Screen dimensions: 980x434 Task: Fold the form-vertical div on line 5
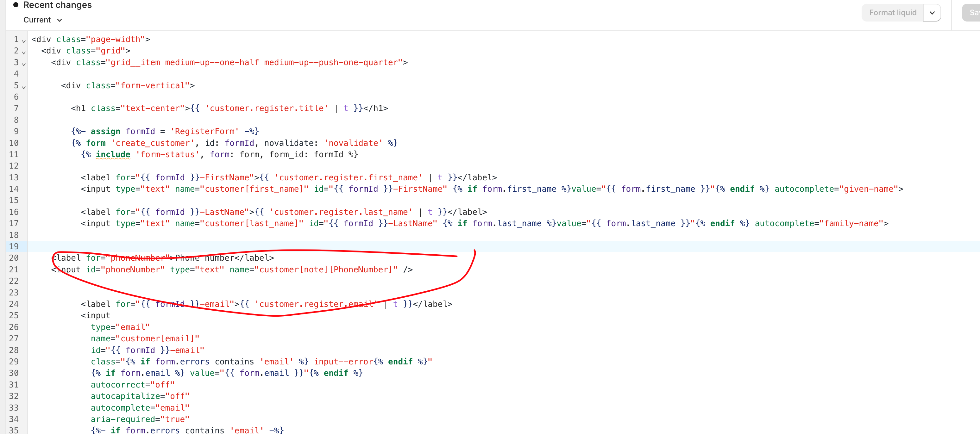24,87
